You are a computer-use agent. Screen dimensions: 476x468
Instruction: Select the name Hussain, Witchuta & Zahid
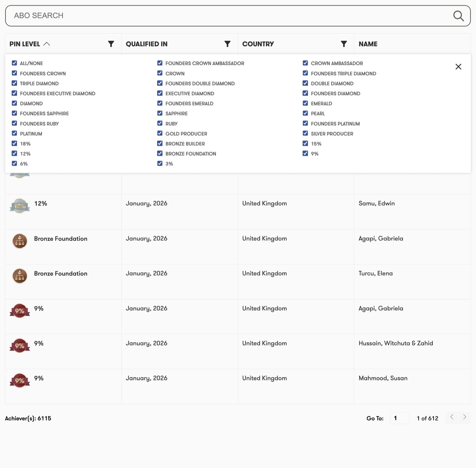tap(396, 343)
